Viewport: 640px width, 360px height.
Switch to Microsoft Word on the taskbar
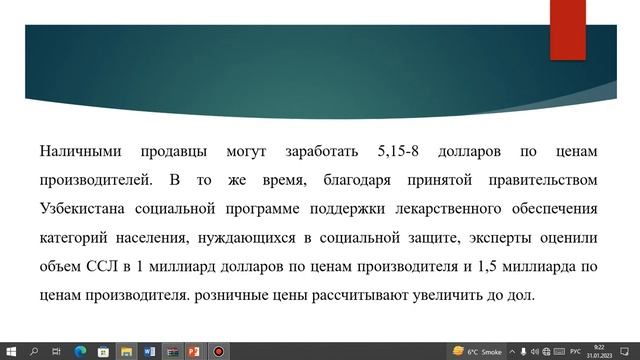[149, 351]
